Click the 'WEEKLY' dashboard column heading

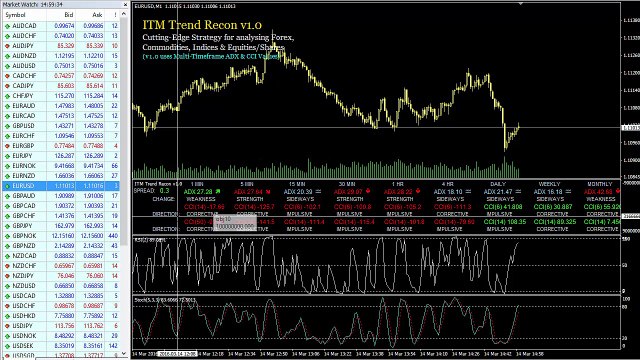[549, 184]
